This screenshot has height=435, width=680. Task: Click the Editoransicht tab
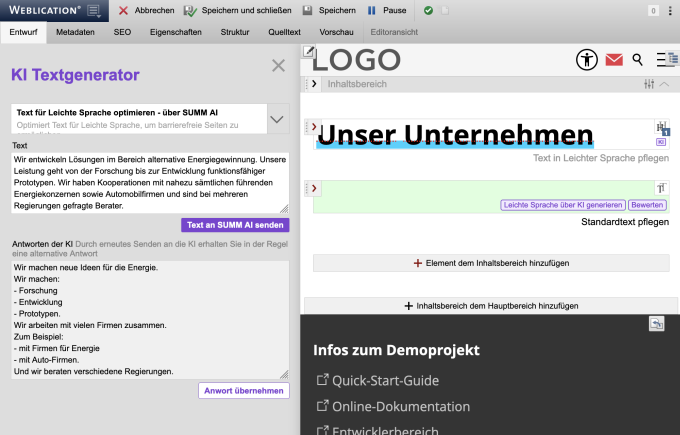pyautogui.click(x=394, y=32)
